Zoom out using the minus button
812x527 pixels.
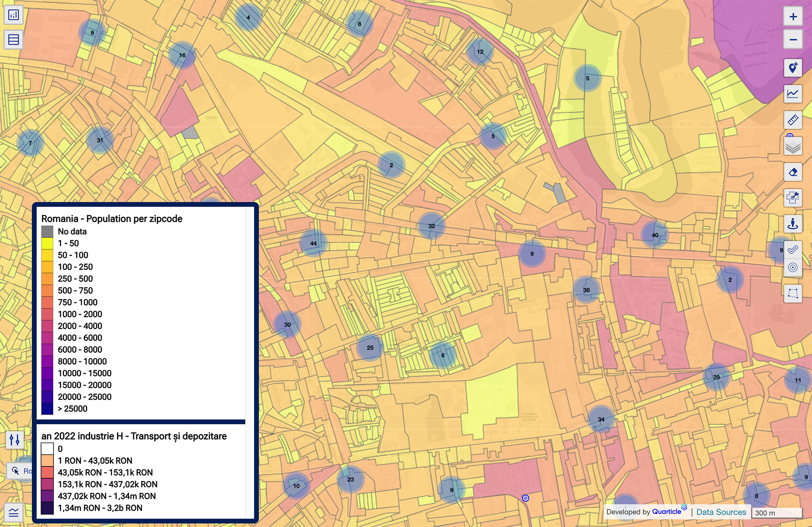point(793,39)
